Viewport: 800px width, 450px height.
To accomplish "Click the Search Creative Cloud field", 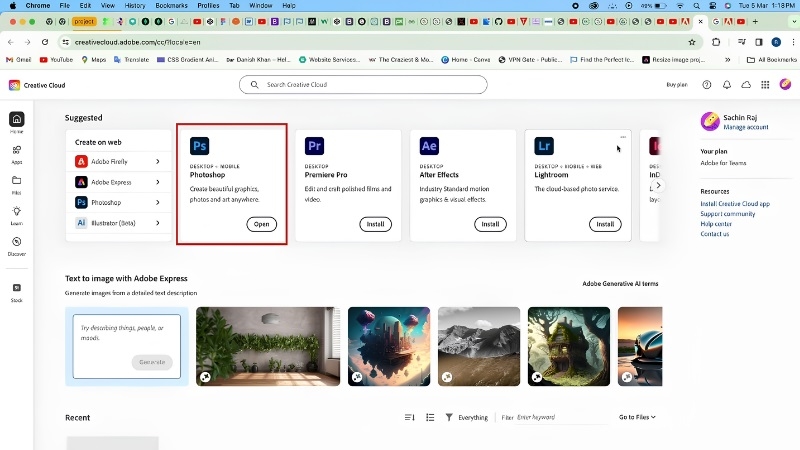I will (363, 85).
